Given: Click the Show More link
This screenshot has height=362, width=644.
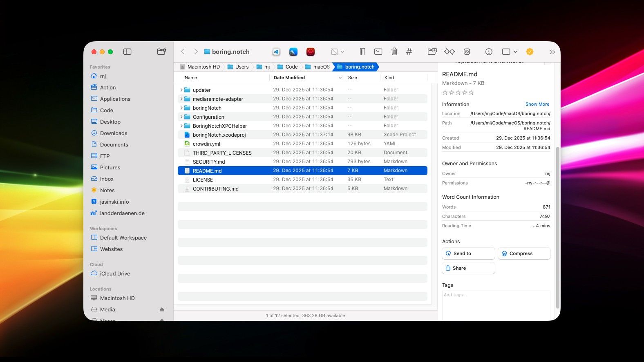Looking at the screenshot, I should pos(537,104).
